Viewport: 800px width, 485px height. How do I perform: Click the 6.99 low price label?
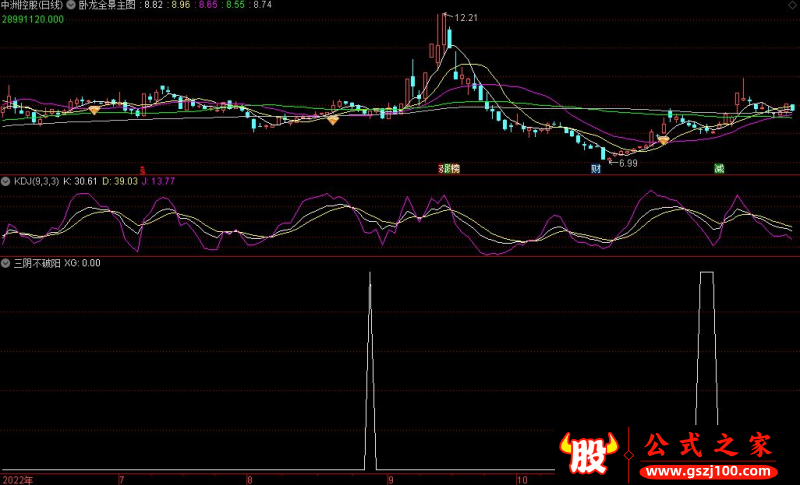tap(628, 162)
